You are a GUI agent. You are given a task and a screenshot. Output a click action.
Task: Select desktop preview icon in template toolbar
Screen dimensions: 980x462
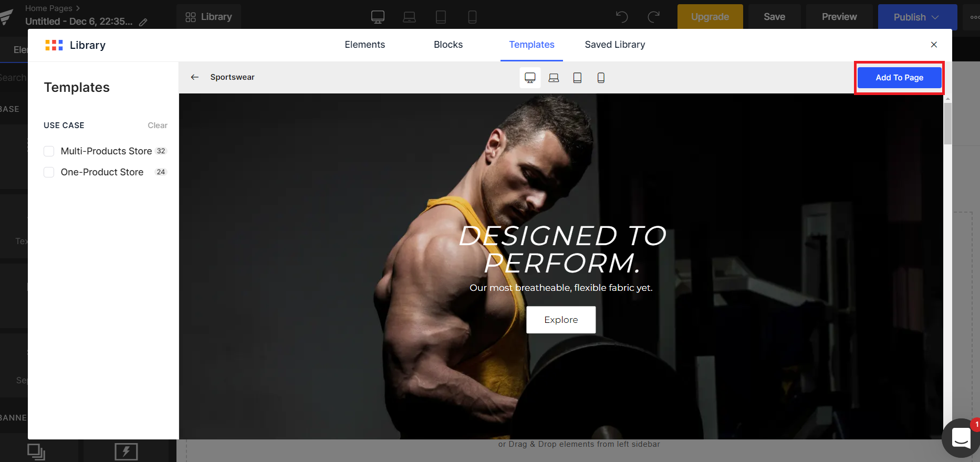coord(530,78)
